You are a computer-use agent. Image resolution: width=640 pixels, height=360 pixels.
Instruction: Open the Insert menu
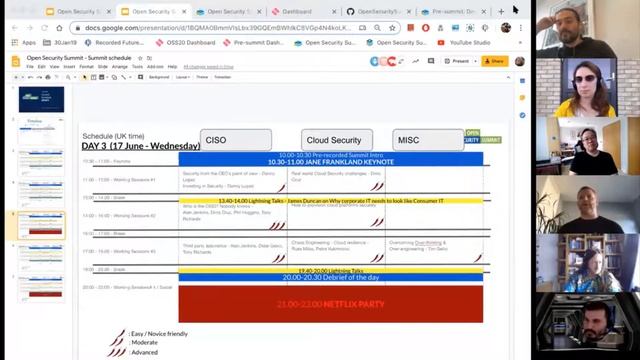pos(69,67)
